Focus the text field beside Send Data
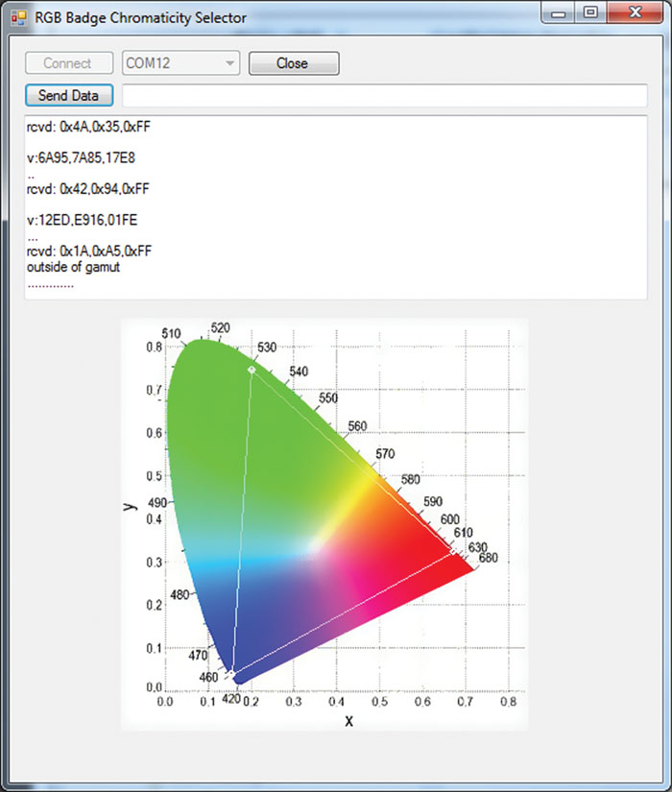672x792 pixels. coord(384,96)
